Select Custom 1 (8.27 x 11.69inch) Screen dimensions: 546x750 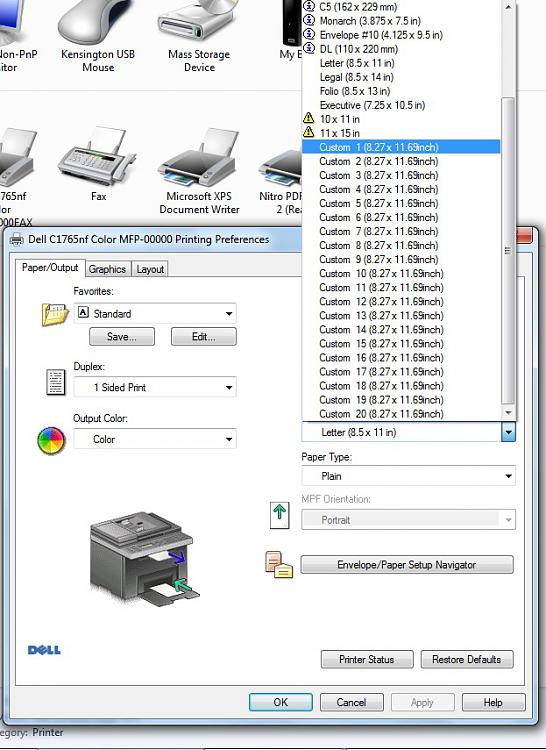401,147
